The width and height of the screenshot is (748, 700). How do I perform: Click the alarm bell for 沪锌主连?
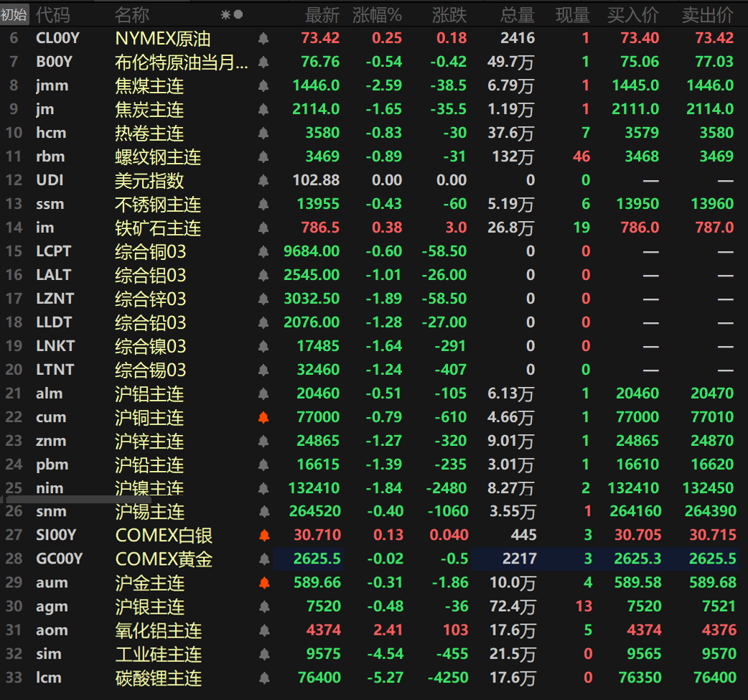(263, 441)
